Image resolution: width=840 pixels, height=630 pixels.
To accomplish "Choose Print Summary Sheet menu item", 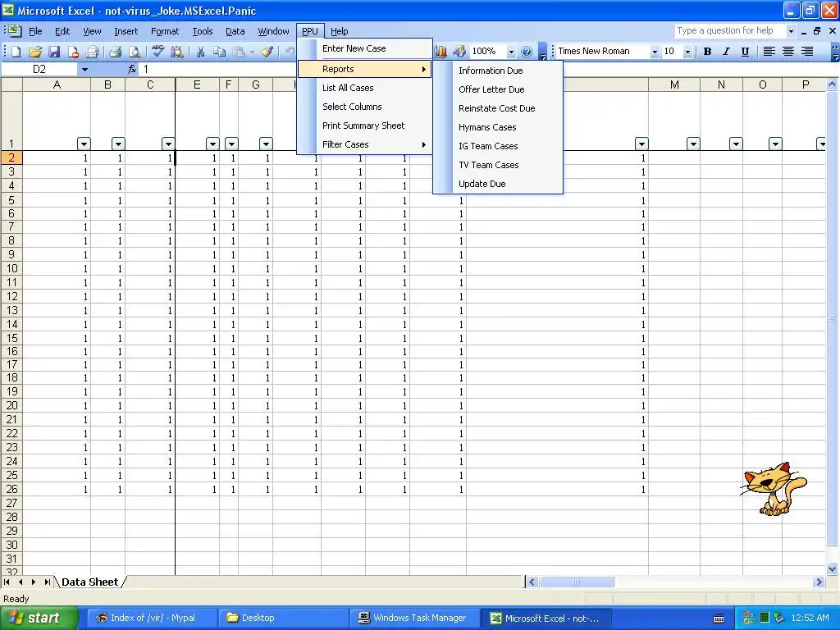I will (x=365, y=126).
